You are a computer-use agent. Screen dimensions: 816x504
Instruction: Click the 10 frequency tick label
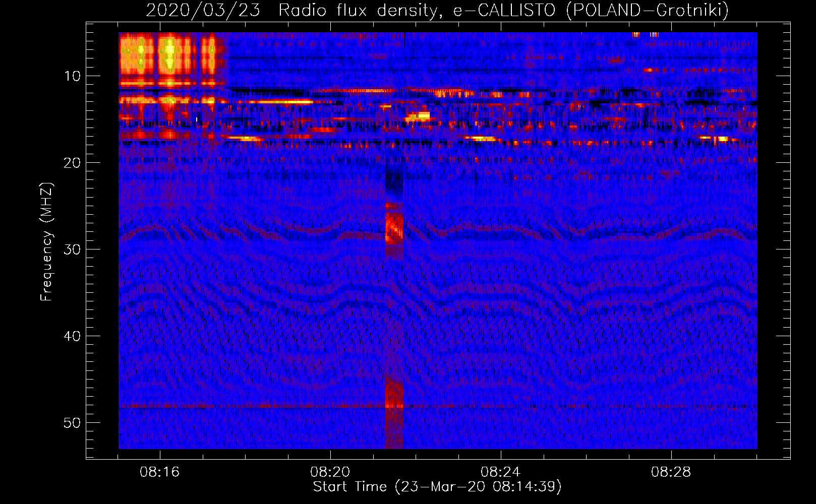tap(73, 76)
